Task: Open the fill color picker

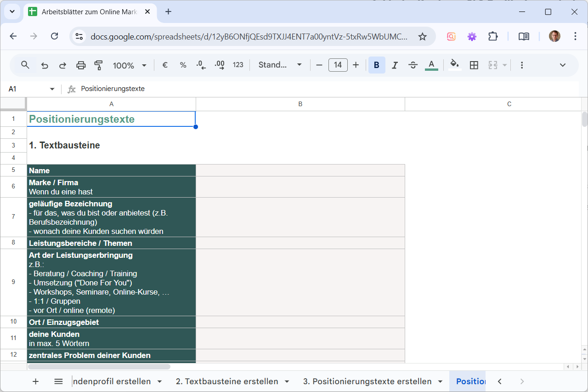Action: (454, 65)
